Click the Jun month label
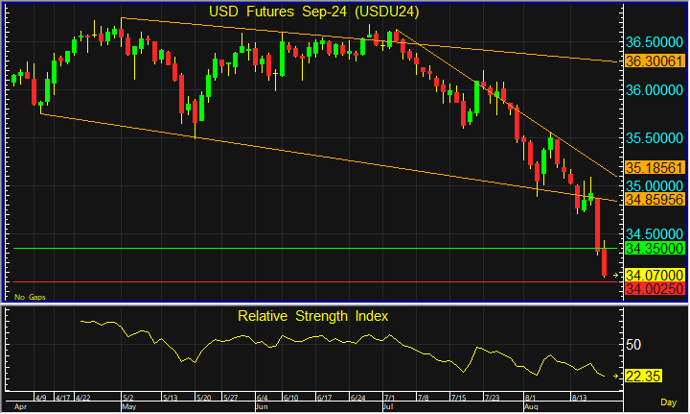690x414 pixels. click(x=262, y=407)
